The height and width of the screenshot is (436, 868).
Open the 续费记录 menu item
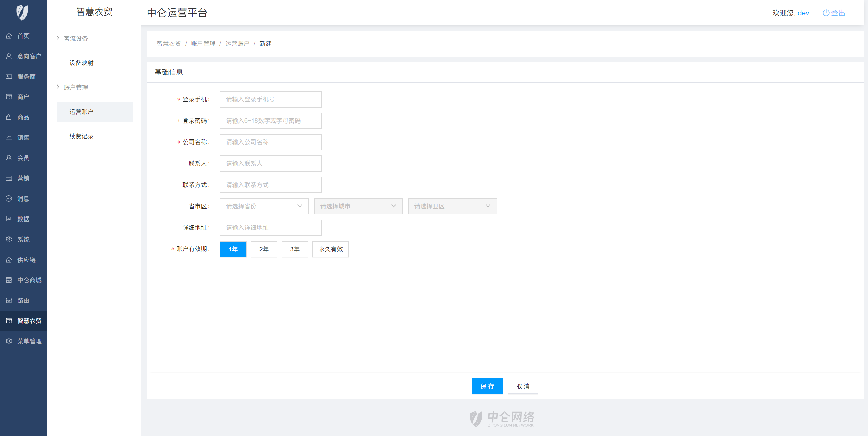click(81, 136)
